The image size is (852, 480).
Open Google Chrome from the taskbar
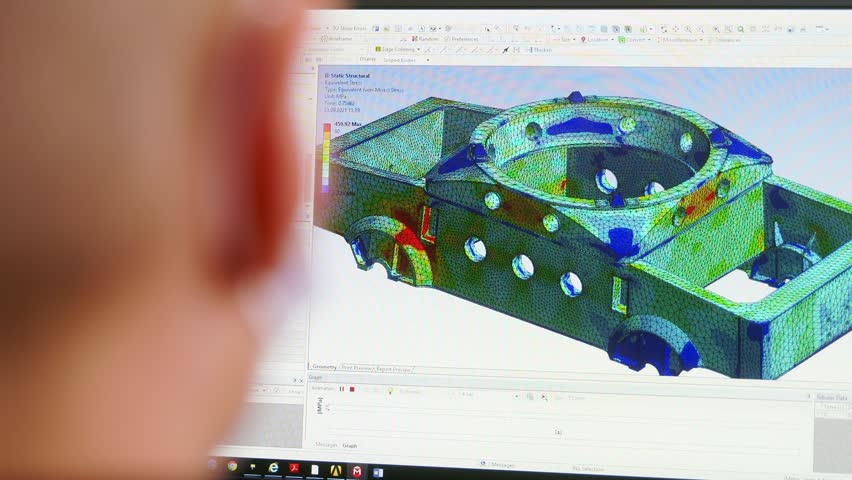pyautogui.click(x=233, y=466)
